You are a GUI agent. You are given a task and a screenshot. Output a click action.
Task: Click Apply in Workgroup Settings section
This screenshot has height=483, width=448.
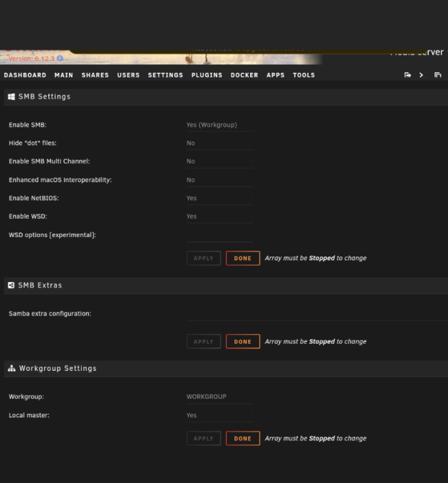pyautogui.click(x=204, y=439)
